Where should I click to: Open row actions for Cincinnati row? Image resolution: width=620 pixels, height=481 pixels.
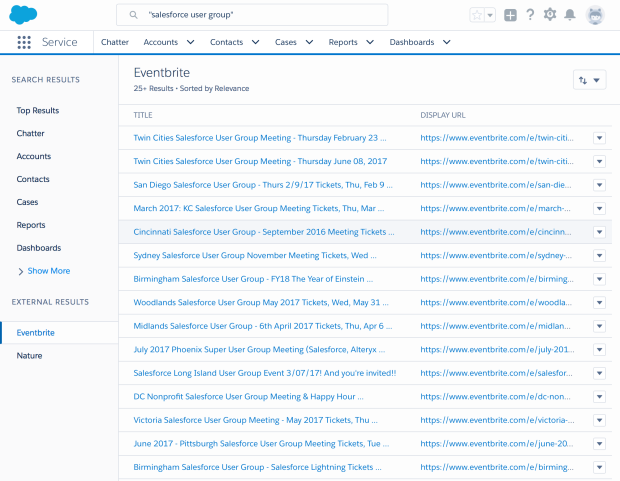coord(599,232)
